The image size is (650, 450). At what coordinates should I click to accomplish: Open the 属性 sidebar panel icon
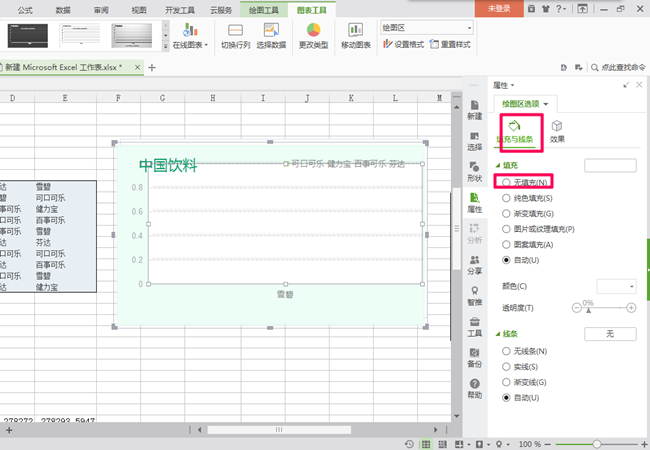475,203
